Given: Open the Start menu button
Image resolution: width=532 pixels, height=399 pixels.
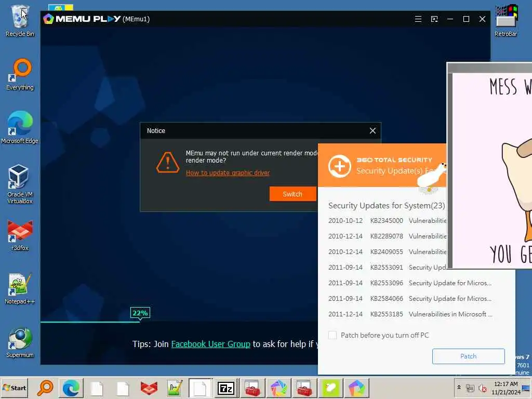Looking at the screenshot, I should pos(14,388).
